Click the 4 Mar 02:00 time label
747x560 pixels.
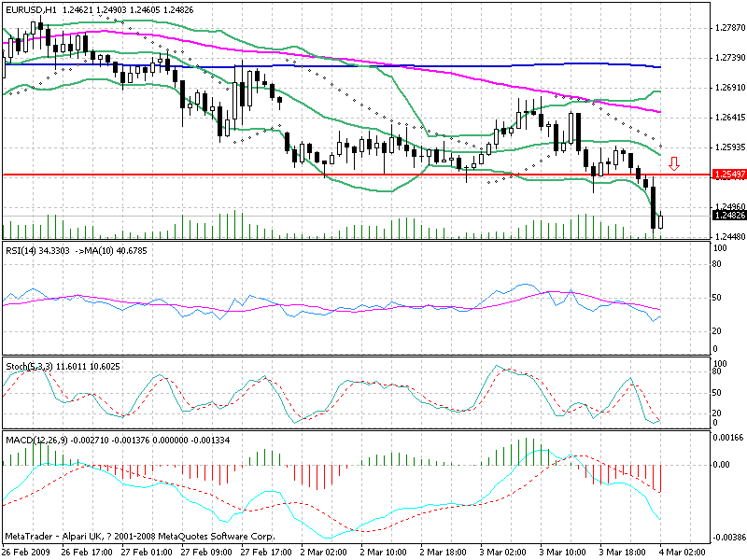tap(683, 553)
